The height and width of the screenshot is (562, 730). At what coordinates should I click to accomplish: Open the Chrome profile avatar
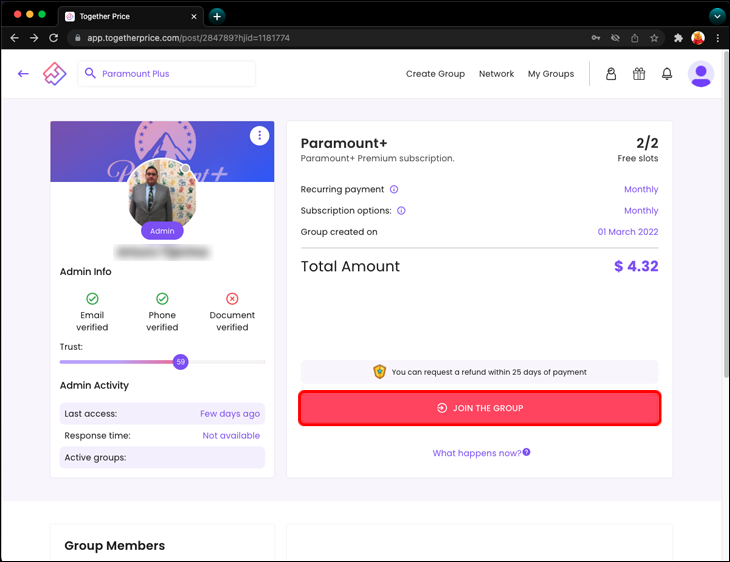click(698, 38)
